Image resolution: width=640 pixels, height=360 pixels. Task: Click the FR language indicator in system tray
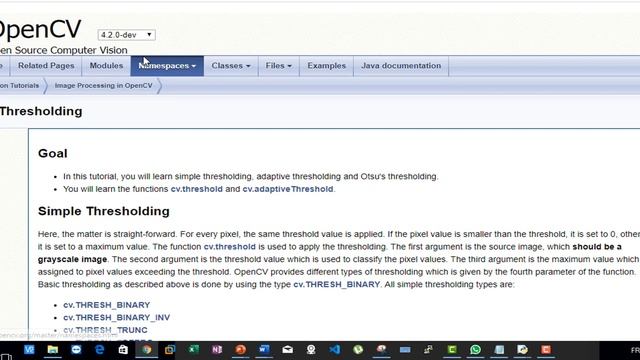pyautogui.click(x=635, y=350)
